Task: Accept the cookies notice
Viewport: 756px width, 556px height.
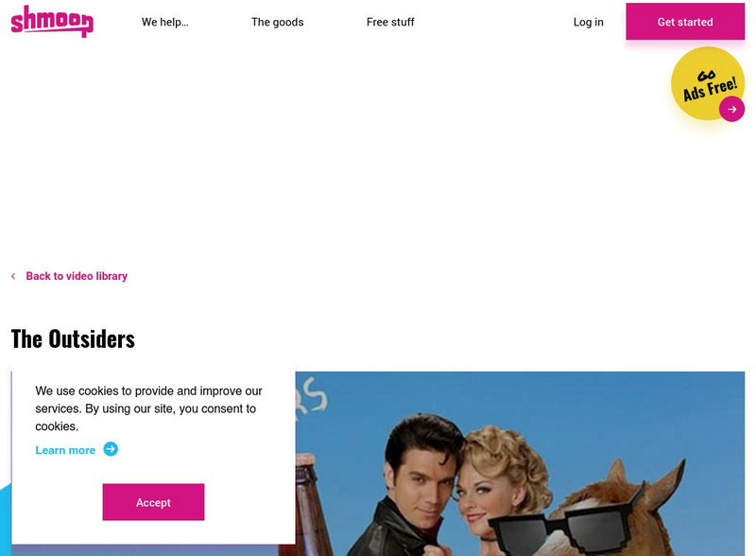Action: [x=153, y=502]
